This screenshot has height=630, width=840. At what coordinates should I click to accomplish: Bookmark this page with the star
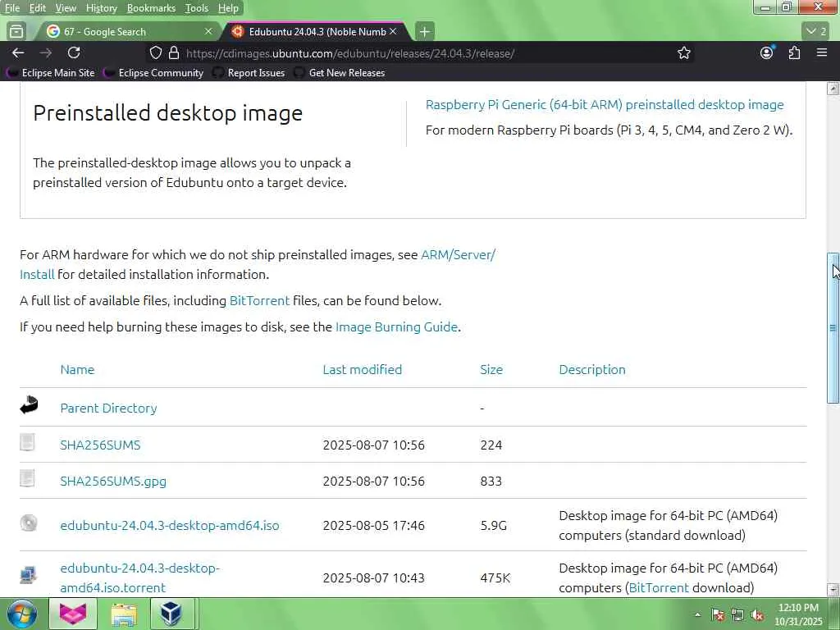click(x=683, y=53)
